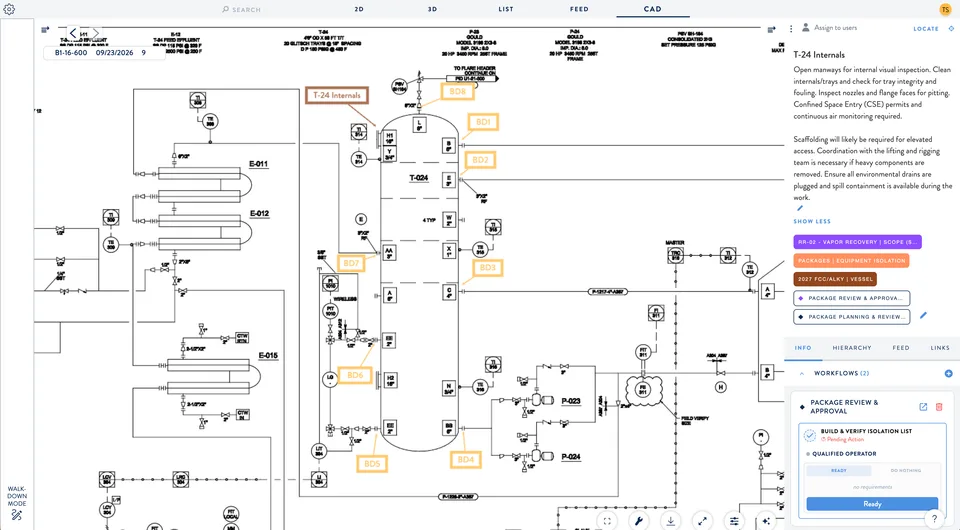This screenshot has width=960, height=530.
Task: Click the BD5 marker on drawing
Action: (x=372, y=463)
